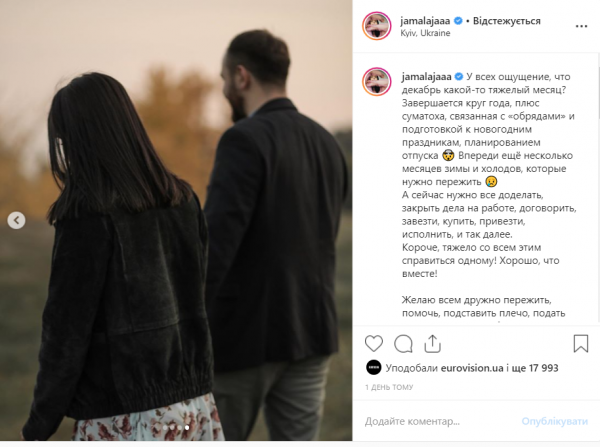The height and width of the screenshot is (447, 600).
Task: Open the jamalajaaa avatar beside the caption
Action: 377,82
